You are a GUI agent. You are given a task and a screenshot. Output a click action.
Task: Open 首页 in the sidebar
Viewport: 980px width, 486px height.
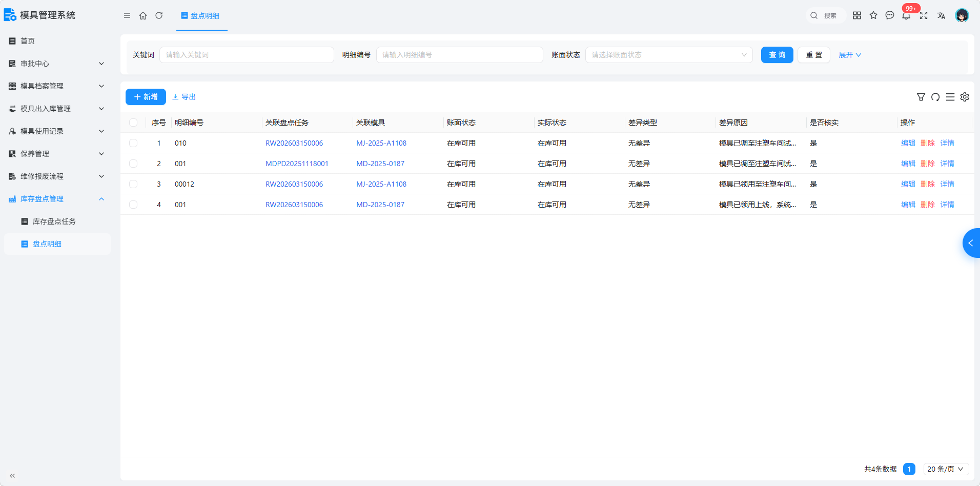(x=56, y=41)
